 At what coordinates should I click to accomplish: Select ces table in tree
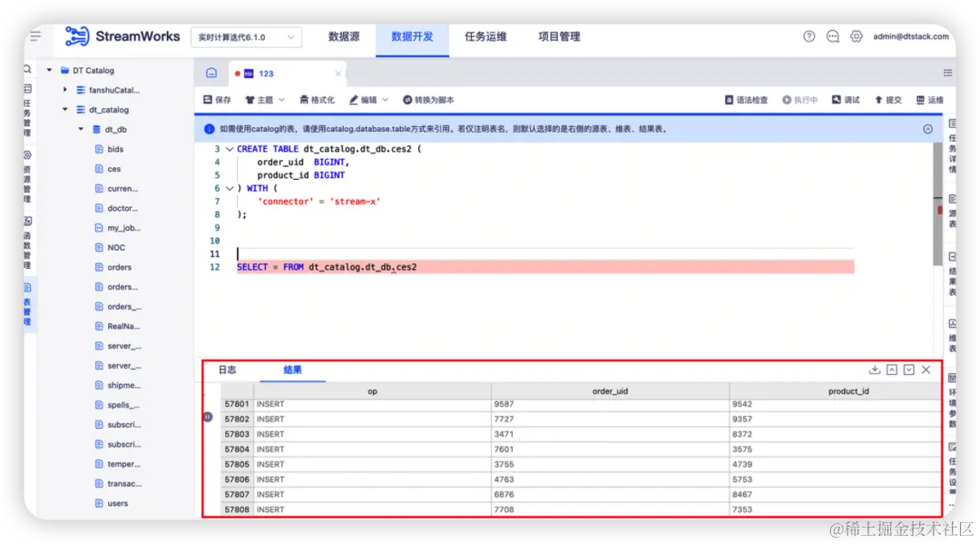tap(113, 168)
